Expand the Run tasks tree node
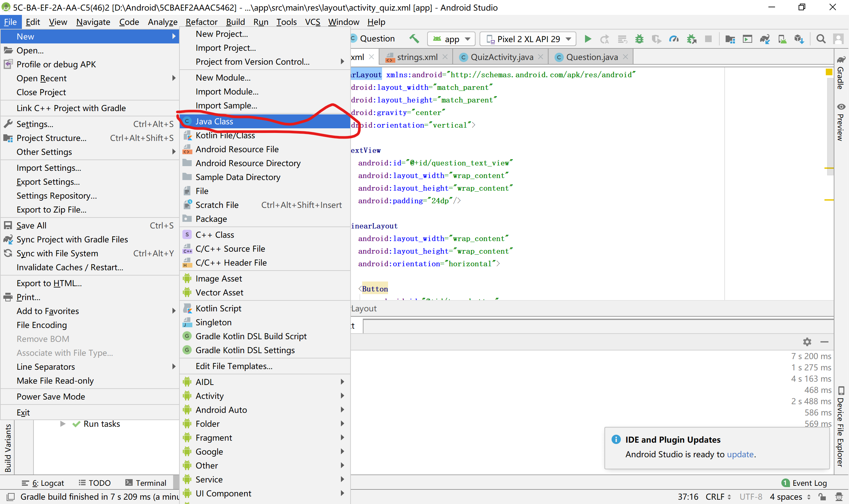This screenshot has height=504, width=849. click(x=63, y=423)
